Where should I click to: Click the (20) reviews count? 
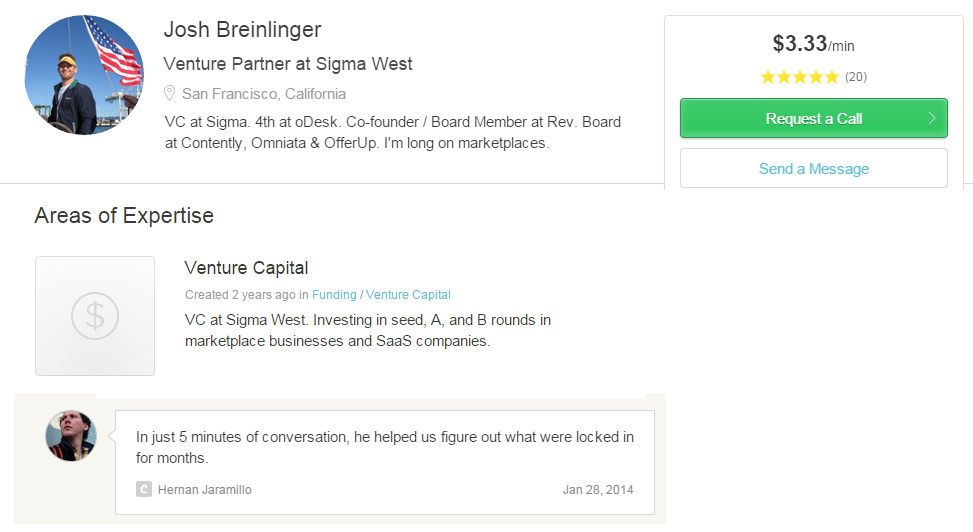coord(856,77)
